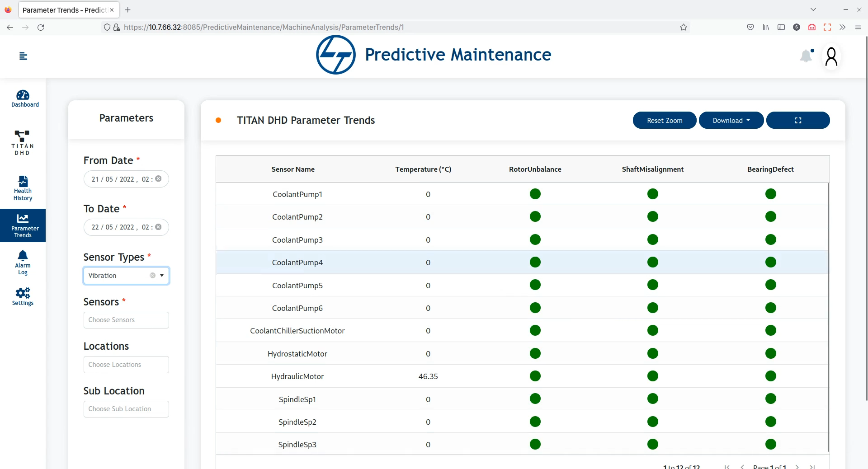Open Firefox application menu

pyautogui.click(x=858, y=27)
